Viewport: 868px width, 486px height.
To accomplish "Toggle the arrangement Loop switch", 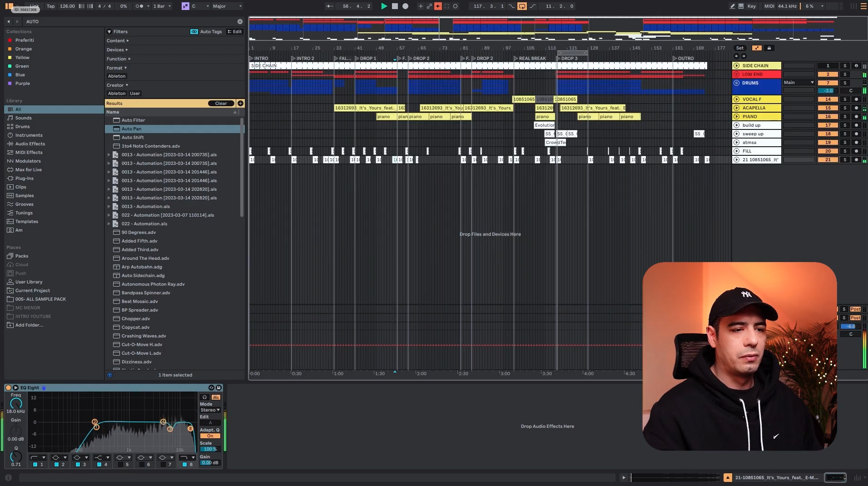I will tap(522, 6).
